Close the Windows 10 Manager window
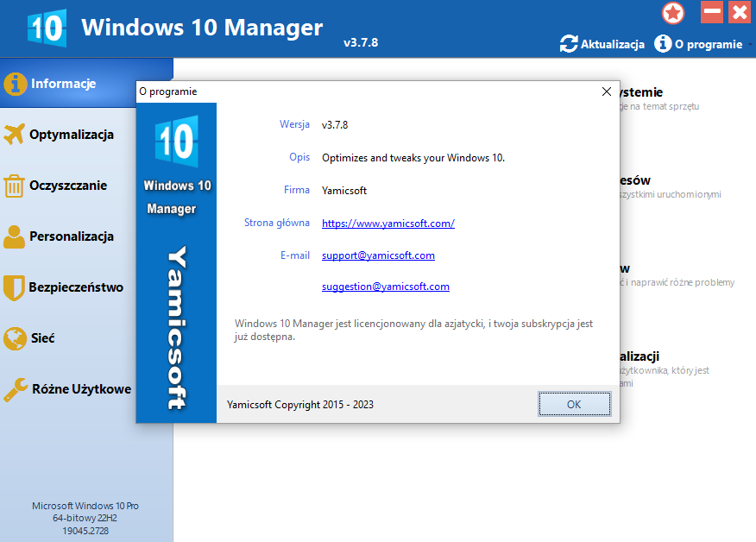 coord(740,11)
